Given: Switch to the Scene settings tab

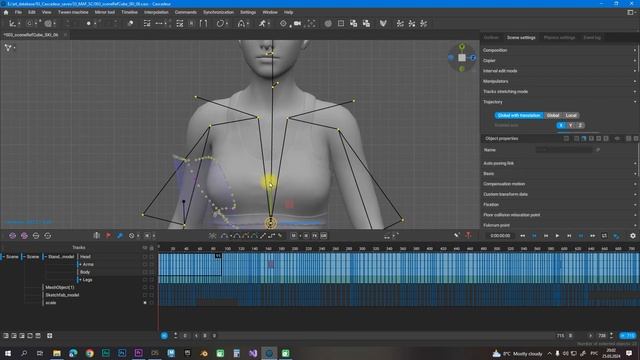Looking at the screenshot, I should click(521, 38).
